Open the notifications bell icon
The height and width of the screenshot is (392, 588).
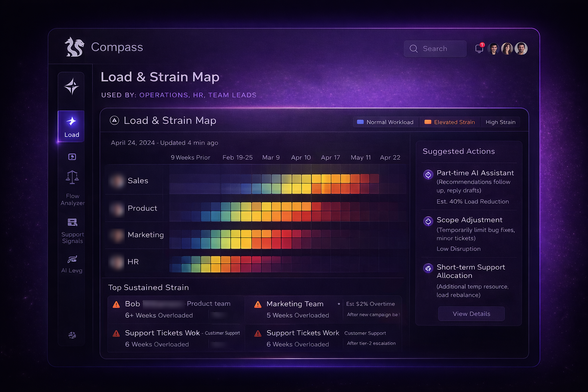[x=479, y=49]
